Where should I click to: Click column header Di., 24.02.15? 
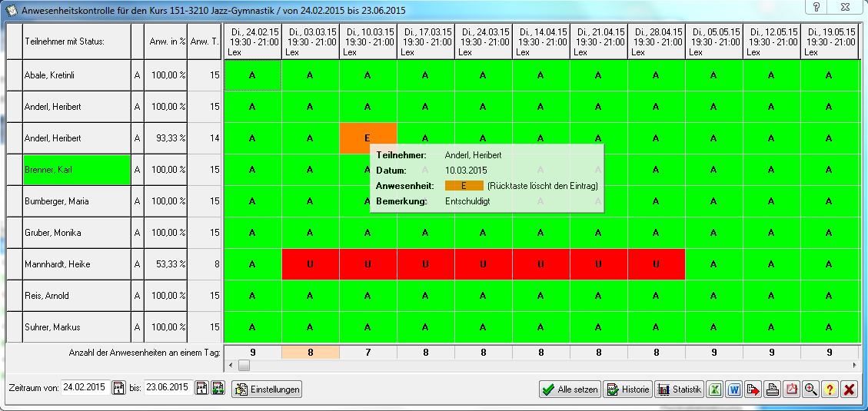[x=252, y=41]
